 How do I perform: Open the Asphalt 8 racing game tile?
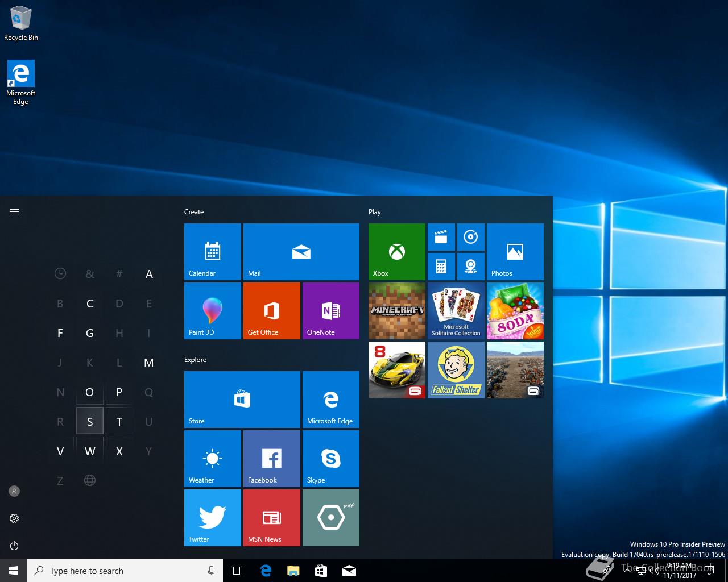pyautogui.click(x=397, y=370)
